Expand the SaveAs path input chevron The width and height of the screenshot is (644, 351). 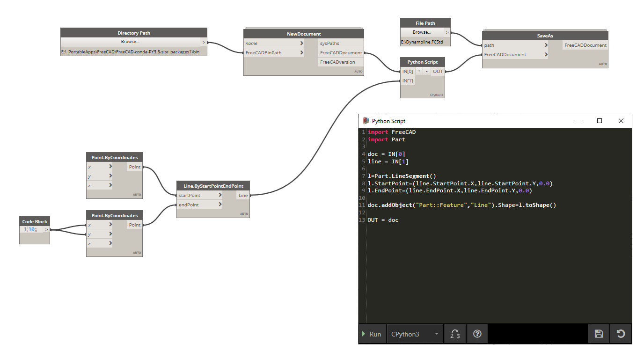[x=546, y=45]
